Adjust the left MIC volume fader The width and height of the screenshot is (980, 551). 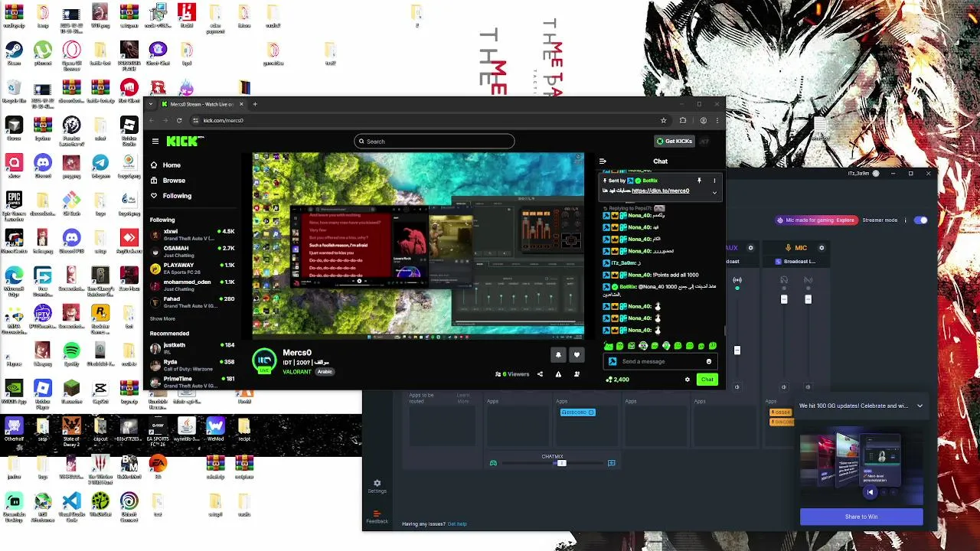[x=783, y=299]
